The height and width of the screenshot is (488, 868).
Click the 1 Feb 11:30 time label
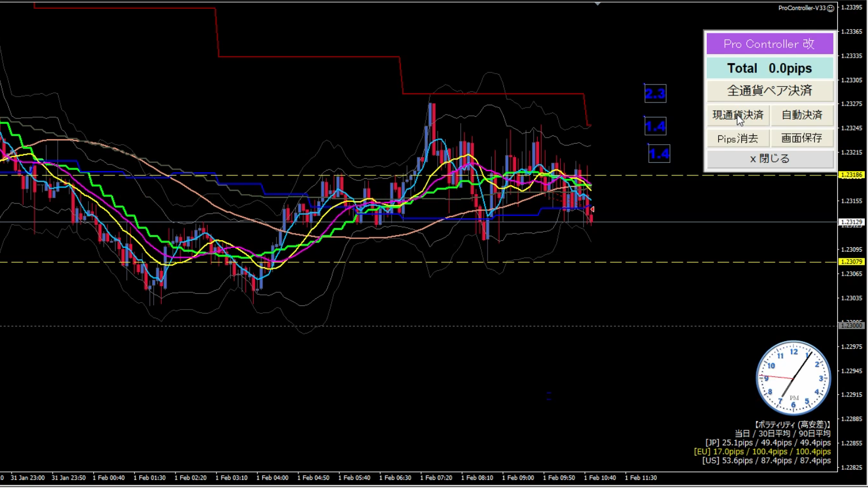(641, 478)
